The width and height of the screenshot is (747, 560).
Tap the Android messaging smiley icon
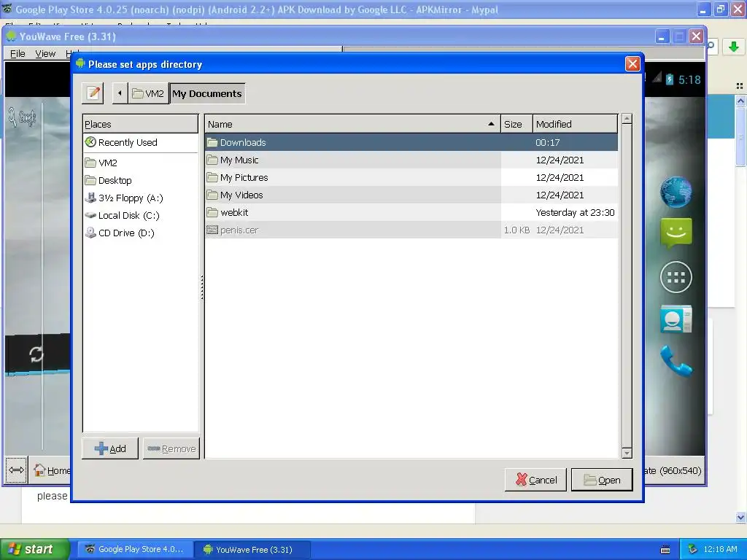[676, 233]
